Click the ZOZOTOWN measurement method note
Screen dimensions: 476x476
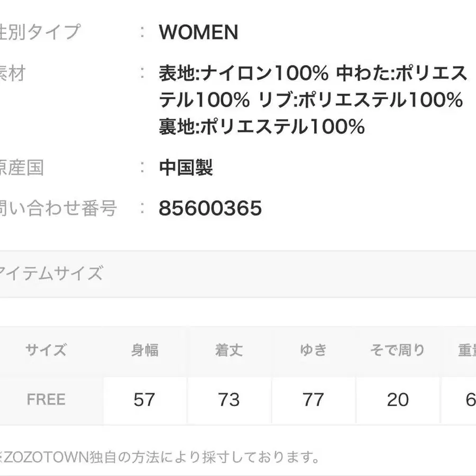(x=159, y=456)
